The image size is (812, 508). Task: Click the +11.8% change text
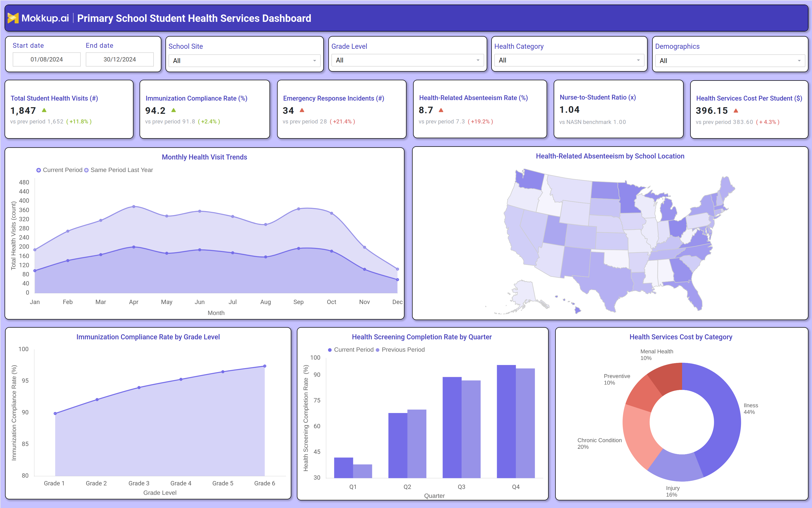pyautogui.click(x=79, y=122)
